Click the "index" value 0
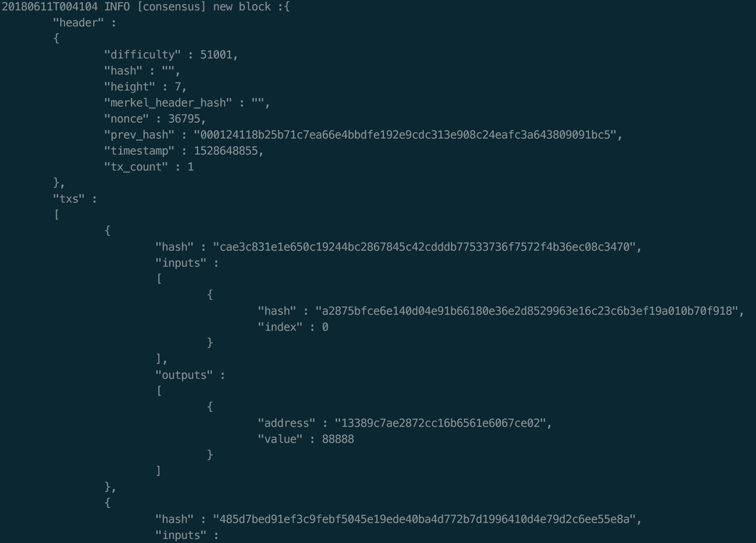The image size is (756, 543). click(325, 327)
